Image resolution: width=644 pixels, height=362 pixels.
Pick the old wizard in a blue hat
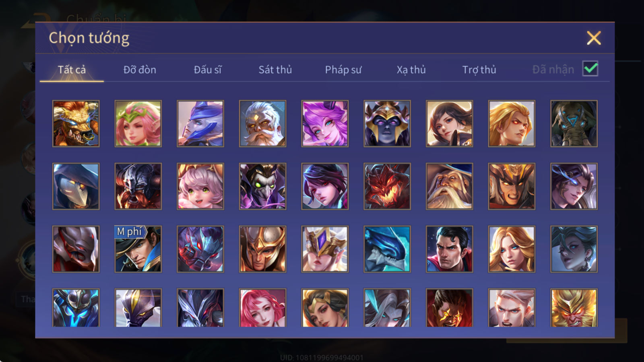pos(449,186)
